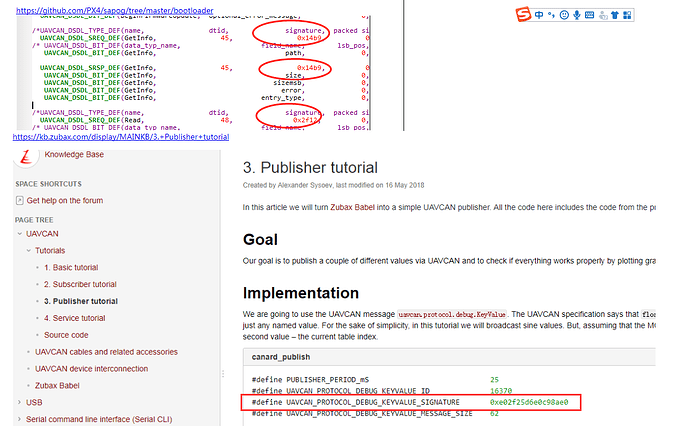Click the Sogou input method logo
The width and height of the screenshot is (690, 433).
pos(523,15)
